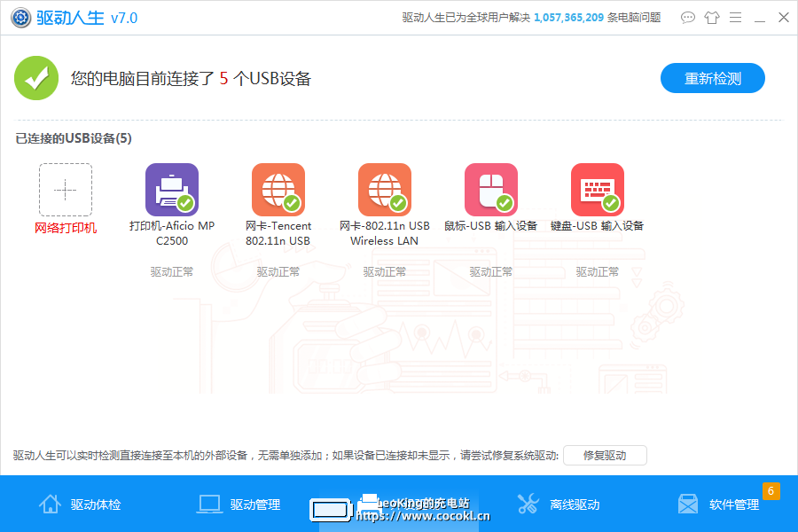Select the Tencent 802.11n USB network card icon
This screenshot has width=798, height=532.
pyautogui.click(x=278, y=190)
